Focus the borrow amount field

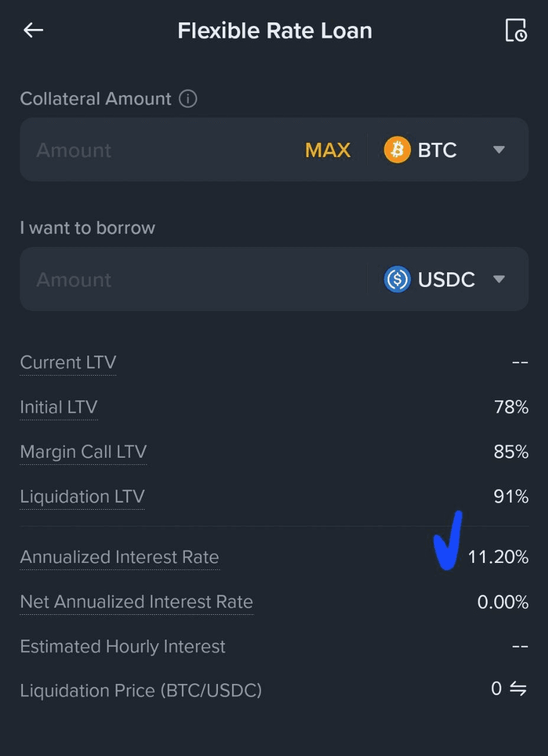coord(189,279)
